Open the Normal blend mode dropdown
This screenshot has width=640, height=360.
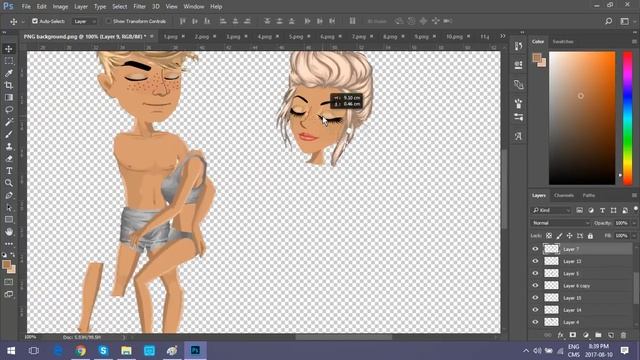coord(560,223)
